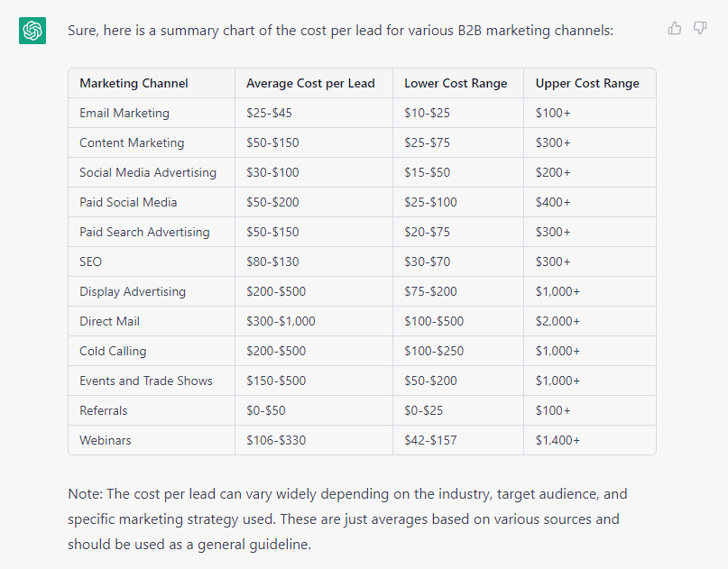Select the Webinars lower range $42-$157 cell
728x569 pixels.
pyautogui.click(x=429, y=440)
